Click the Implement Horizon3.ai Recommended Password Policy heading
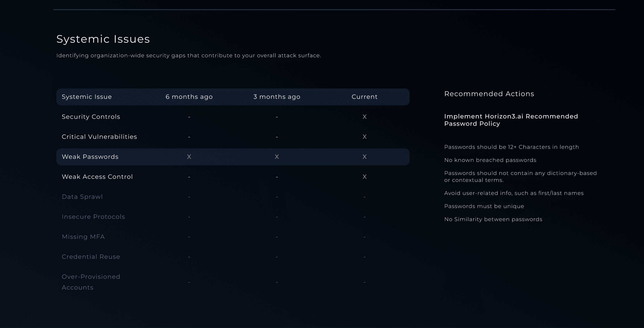644x328 pixels. pyautogui.click(x=511, y=120)
